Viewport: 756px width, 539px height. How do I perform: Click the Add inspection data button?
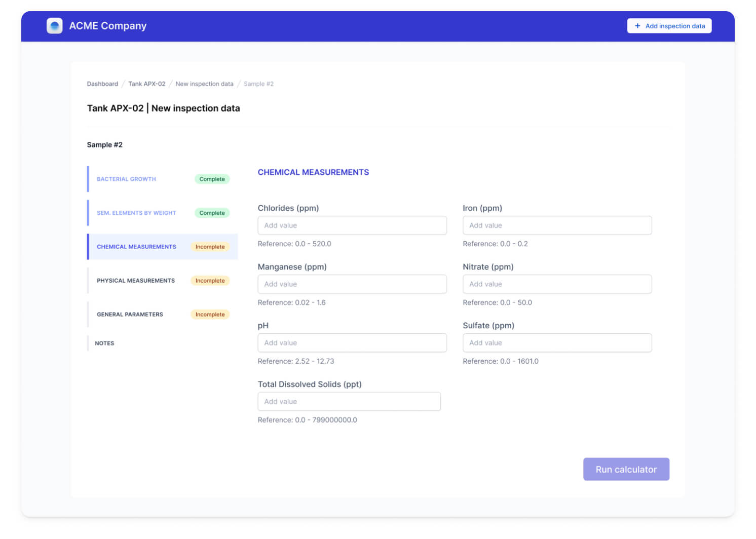tap(669, 26)
